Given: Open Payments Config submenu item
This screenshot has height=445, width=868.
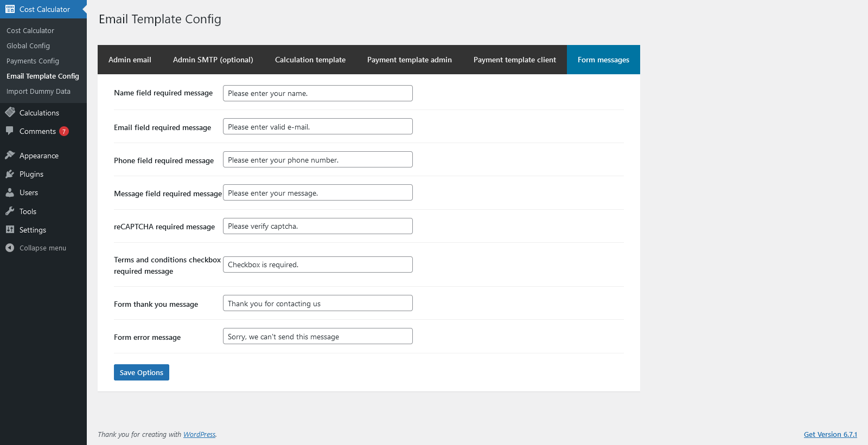Looking at the screenshot, I should coord(33,61).
